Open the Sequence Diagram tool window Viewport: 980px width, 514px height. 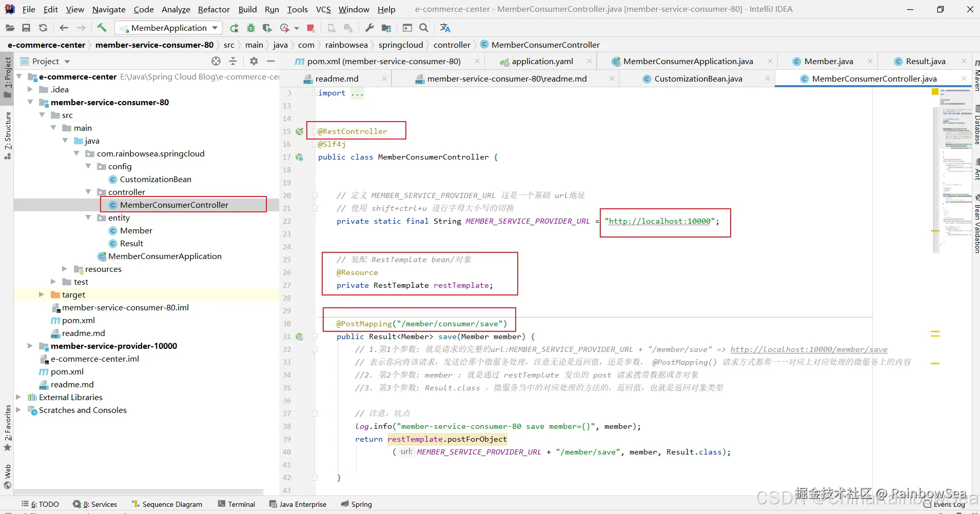(x=167, y=504)
